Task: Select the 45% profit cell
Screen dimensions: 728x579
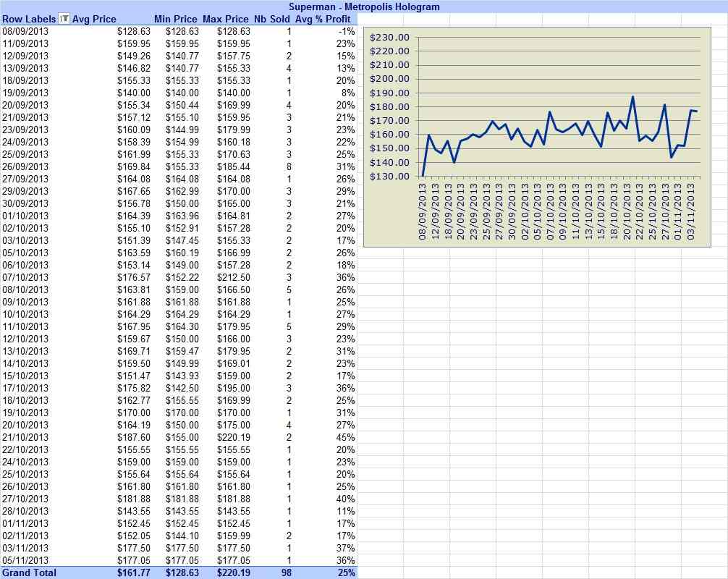Action: 345,437
